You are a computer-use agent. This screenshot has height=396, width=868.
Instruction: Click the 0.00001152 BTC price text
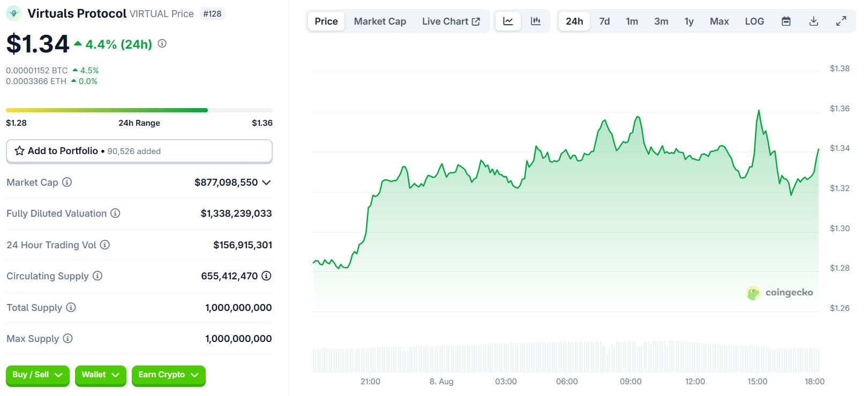pos(37,71)
